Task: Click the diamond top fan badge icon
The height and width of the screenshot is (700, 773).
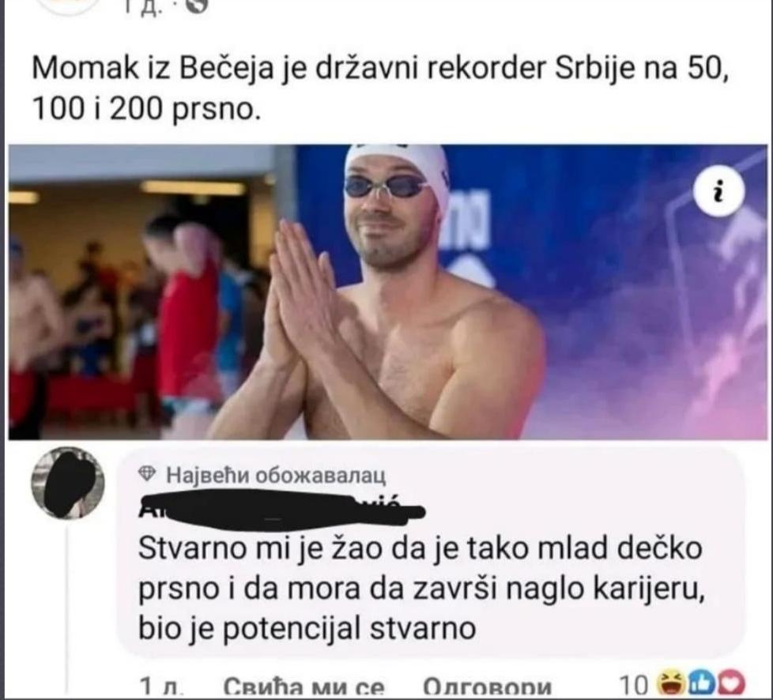Action: click(147, 474)
